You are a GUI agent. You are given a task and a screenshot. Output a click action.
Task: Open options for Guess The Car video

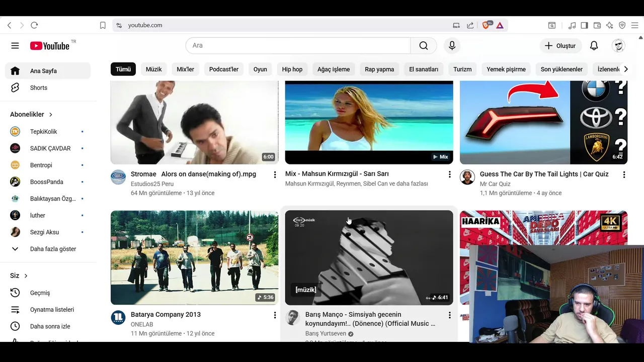624,174
